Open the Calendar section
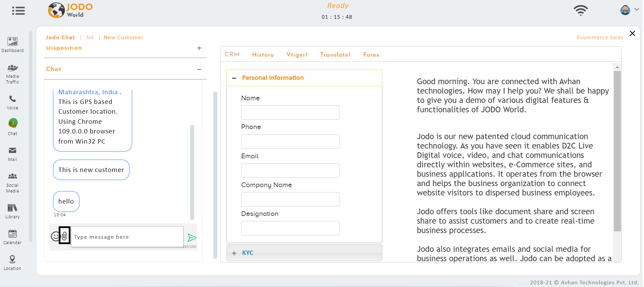 pyautogui.click(x=12, y=237)
